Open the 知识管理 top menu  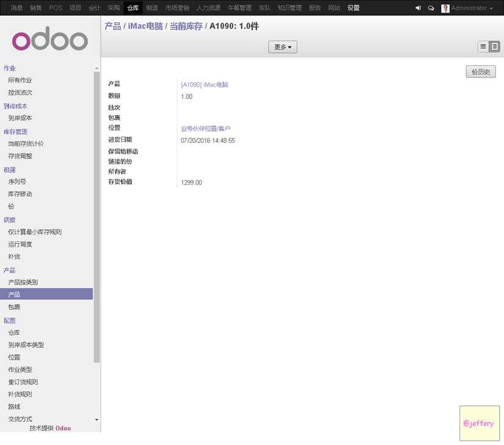coord(289,8)
